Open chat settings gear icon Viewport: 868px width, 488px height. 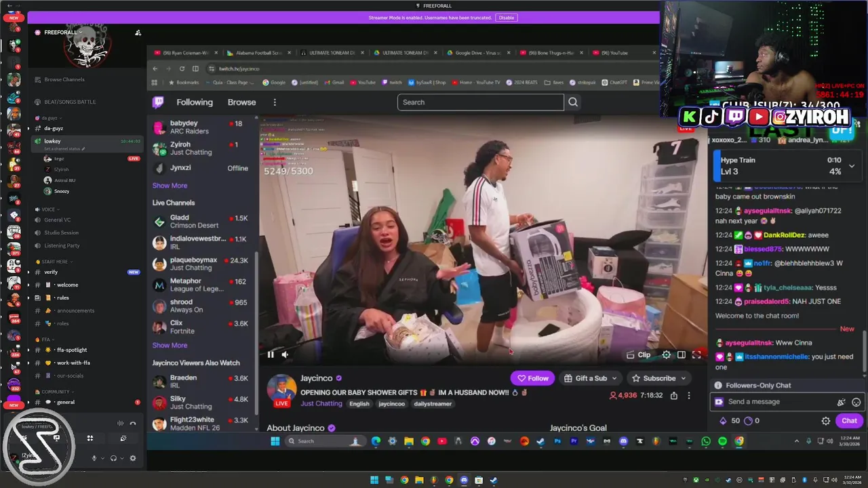pyautogui.click(x=826, y=421)
